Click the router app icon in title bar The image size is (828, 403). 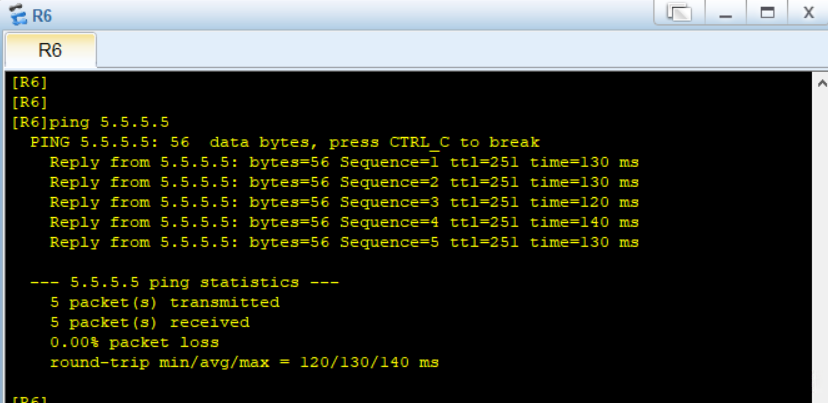(17, 15)
